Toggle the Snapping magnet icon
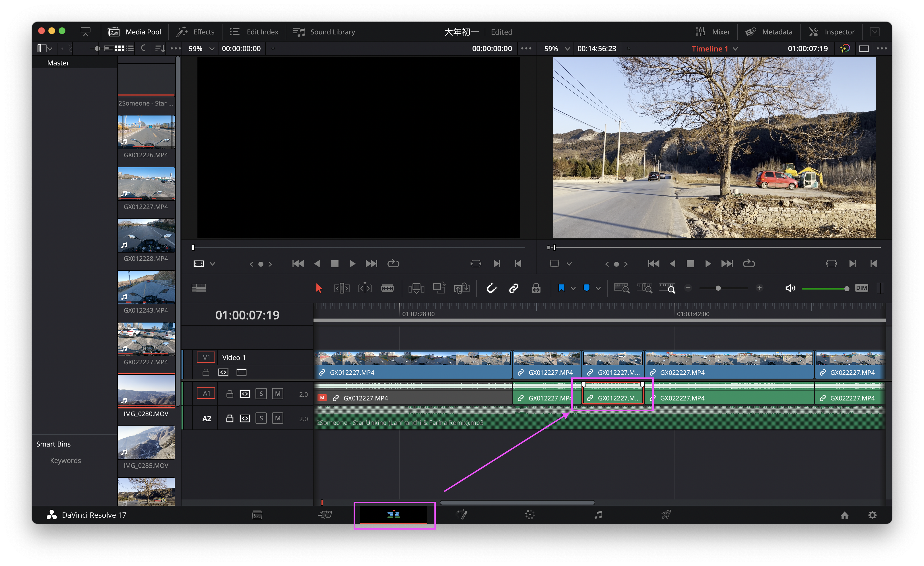The image size is (924, 566). [x=491, y=288]
